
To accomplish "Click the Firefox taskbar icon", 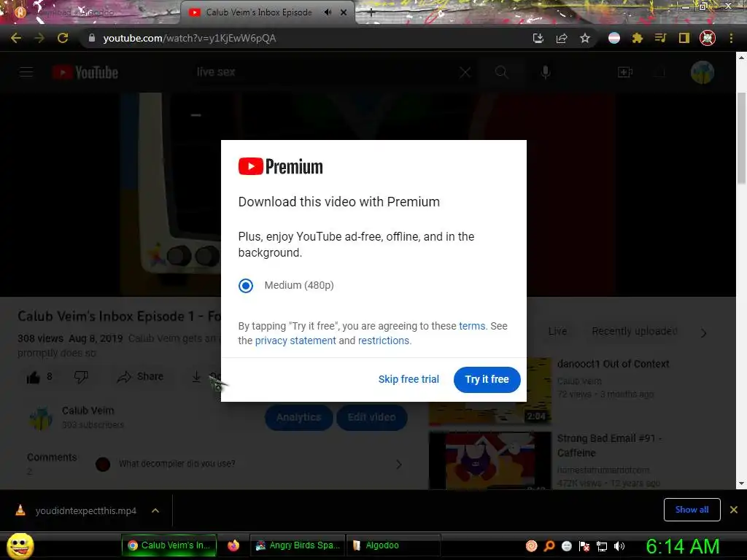I will pyautogui.click(x=233, y=545).
